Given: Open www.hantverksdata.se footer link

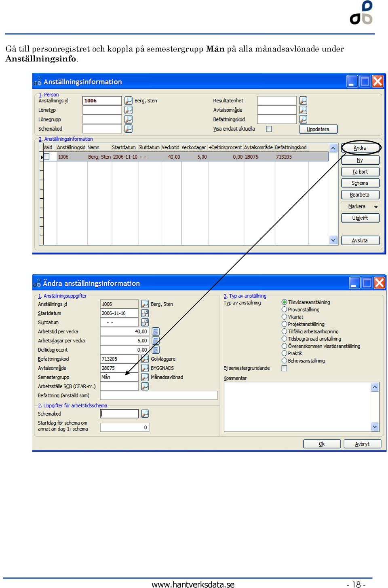Looking at the screenshot, I should (x=193, y=584).
